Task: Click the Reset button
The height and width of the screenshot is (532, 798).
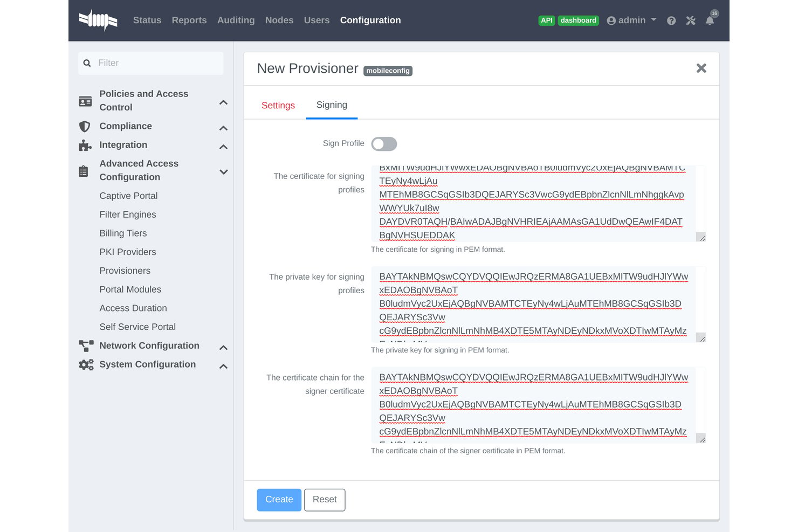Action: pos(325,500)
